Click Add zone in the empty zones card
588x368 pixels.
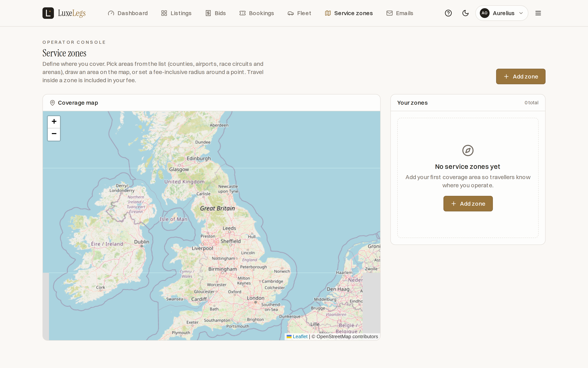[468, 204]
